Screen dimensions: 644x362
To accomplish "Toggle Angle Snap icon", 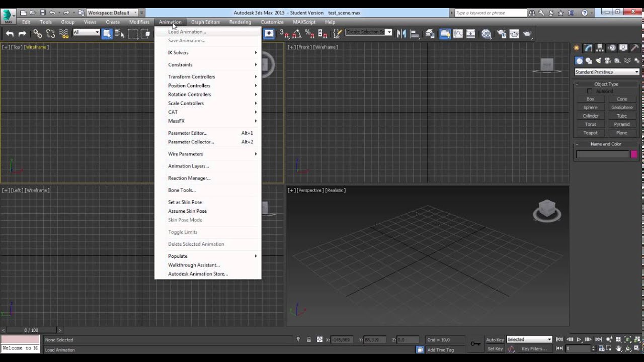I will (297, 34).
